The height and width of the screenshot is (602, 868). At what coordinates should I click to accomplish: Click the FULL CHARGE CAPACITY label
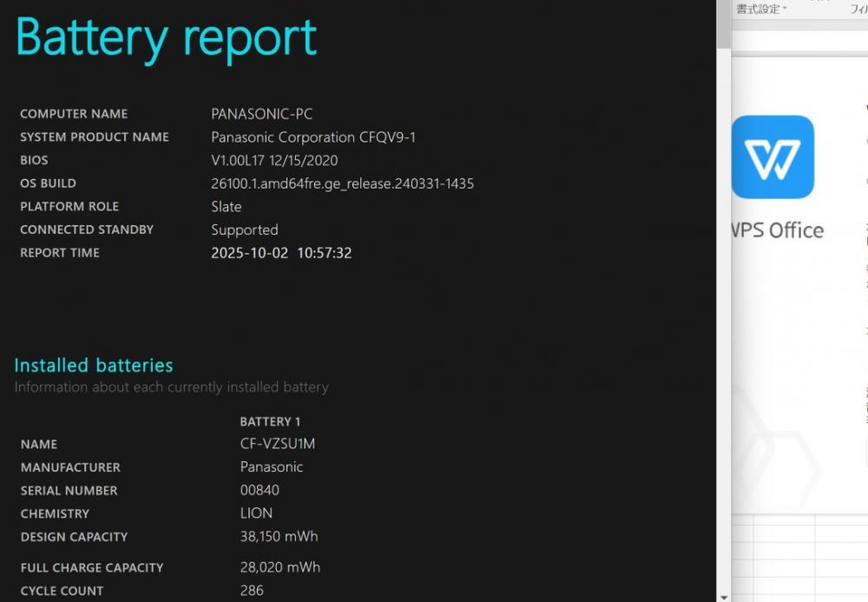(x=92, y=568)
